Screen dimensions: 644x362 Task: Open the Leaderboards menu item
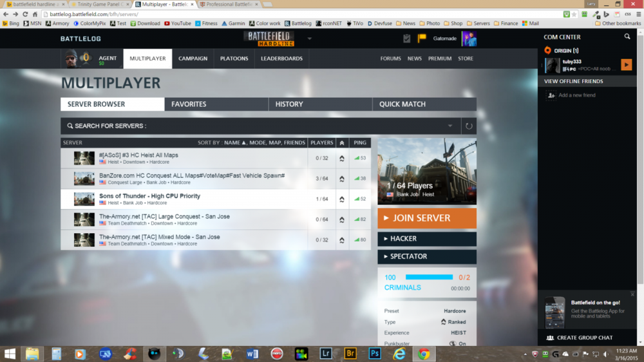pos(281,59)
